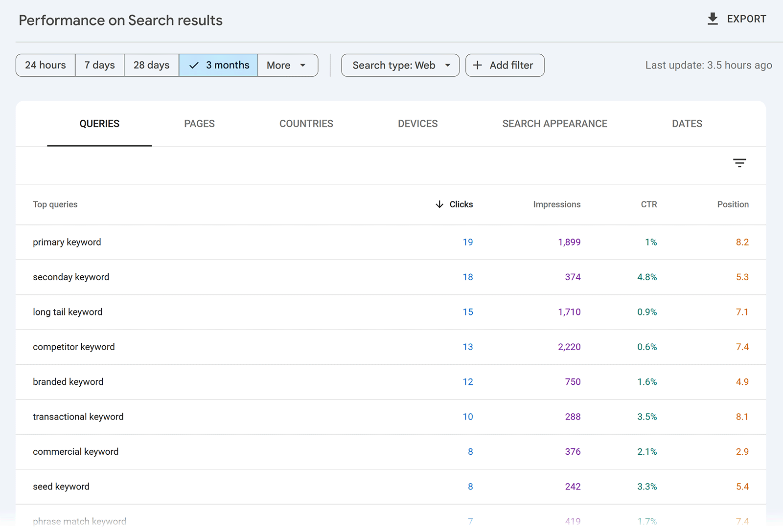Select the 24 hours date range
The width and height of the screenshot is (783, 532).
point(45,65)
